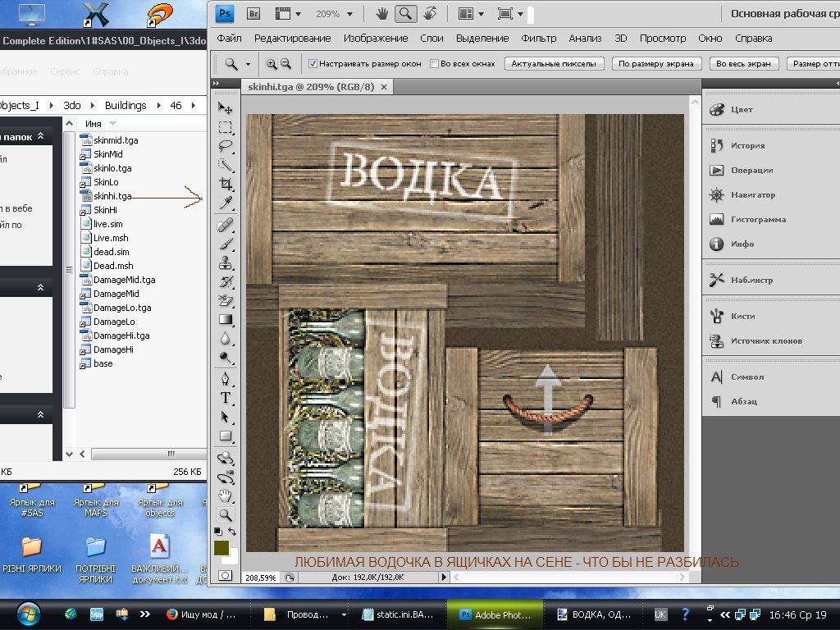This screenshot has height=630, width=840.
Task: Switch to the Hand tool in toolbox
Action: [x=226, y=495]
